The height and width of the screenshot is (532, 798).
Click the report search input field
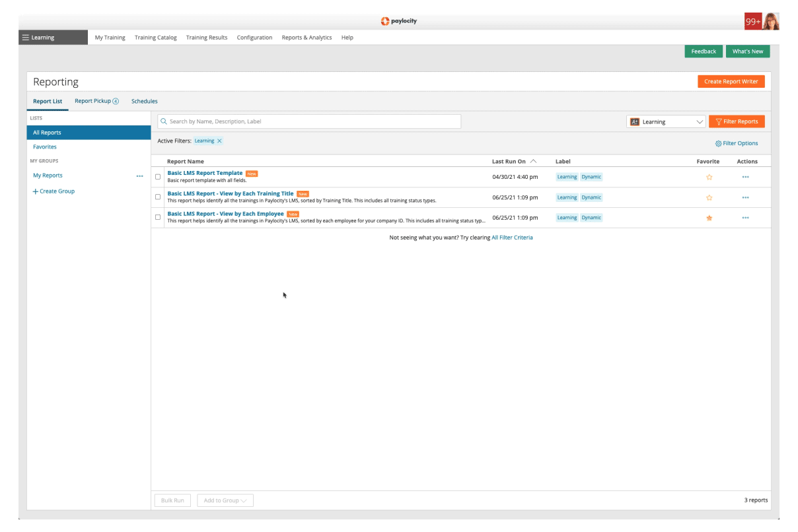pos(309,121)
